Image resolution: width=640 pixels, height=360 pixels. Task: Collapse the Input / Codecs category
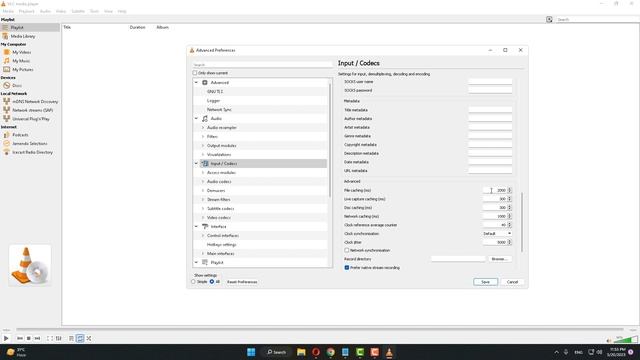[196, 164]
